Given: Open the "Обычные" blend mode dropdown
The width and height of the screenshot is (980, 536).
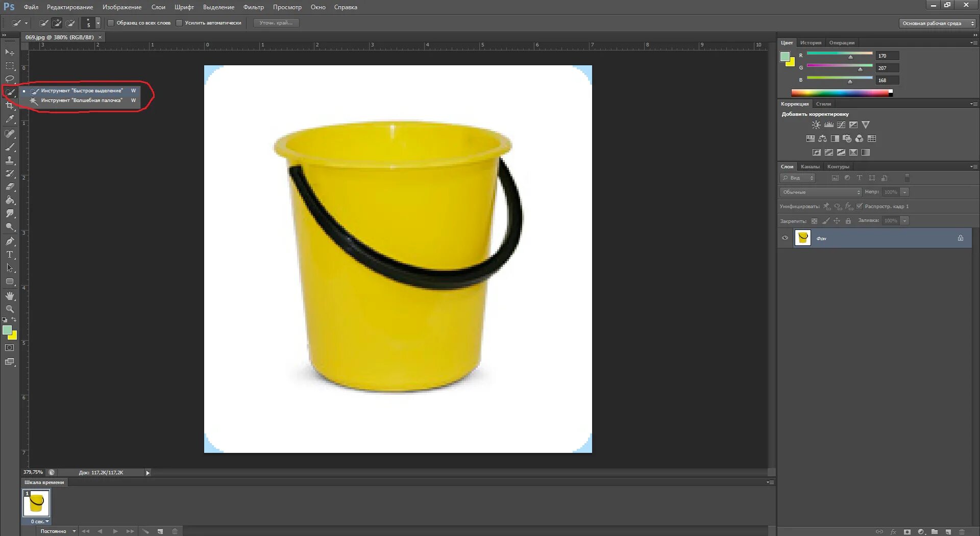Looking at the screenshot, I should [x=820, y=192].
